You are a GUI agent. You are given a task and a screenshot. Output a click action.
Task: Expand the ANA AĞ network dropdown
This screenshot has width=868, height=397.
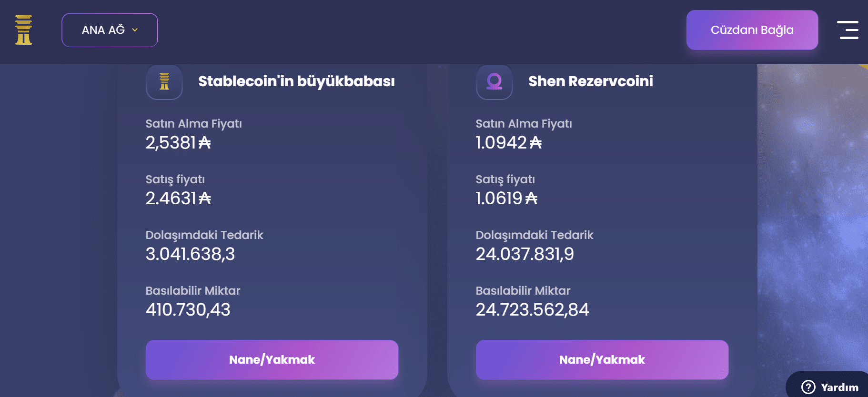coord(110,30)
